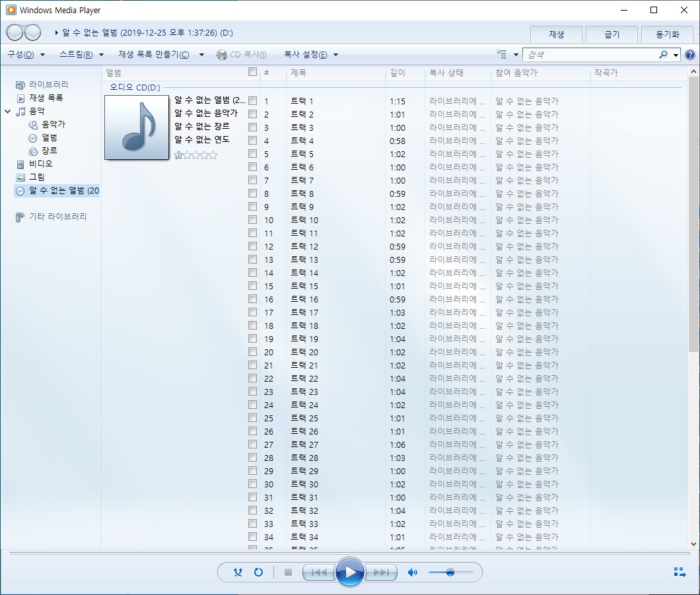Stop playback with the stop button

click(288, 572)
